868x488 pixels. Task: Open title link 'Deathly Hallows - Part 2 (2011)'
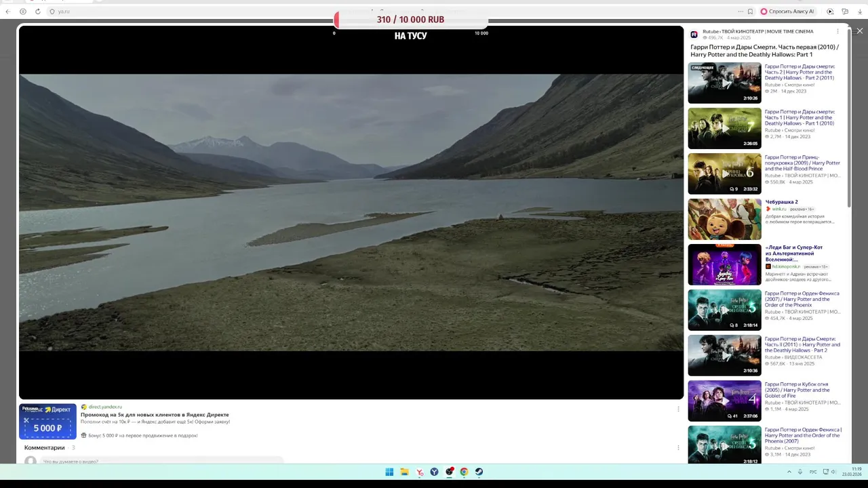(800, 72)
